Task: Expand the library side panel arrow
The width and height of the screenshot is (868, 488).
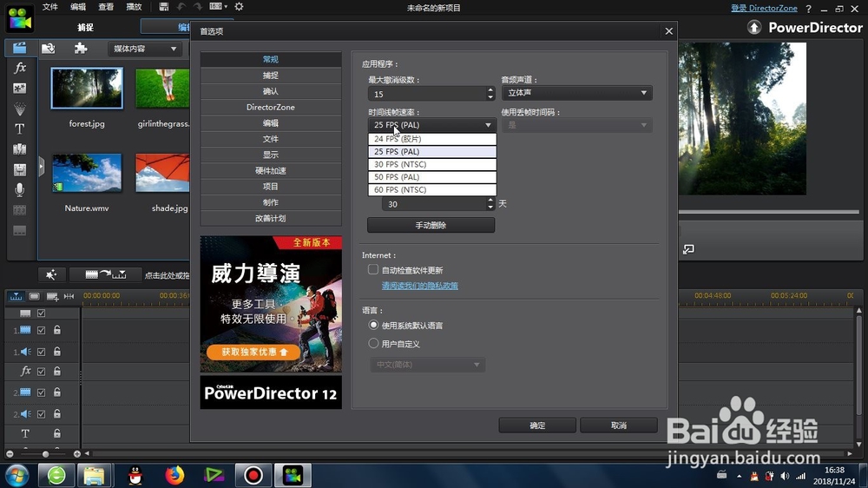Action: 41,167
